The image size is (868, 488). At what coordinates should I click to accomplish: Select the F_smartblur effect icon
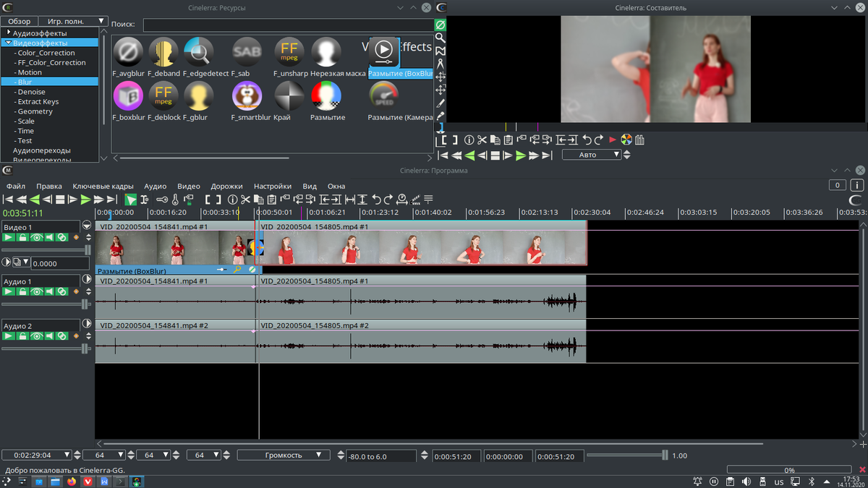tap(247, 96)
